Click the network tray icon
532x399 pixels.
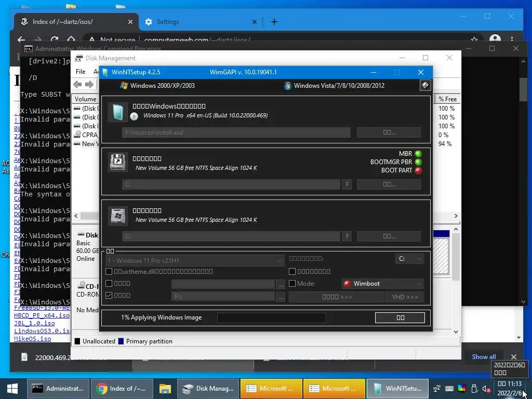click(x=436, y=389)
